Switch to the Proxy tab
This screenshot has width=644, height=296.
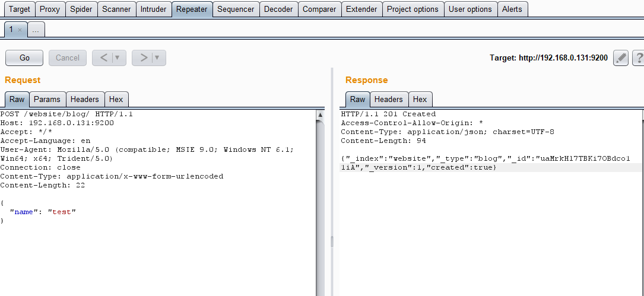[50, 9]
